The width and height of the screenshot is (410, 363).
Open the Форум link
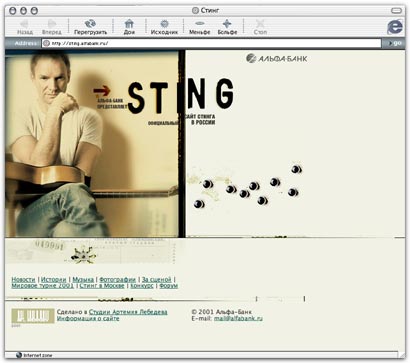[x=169, y=286]
